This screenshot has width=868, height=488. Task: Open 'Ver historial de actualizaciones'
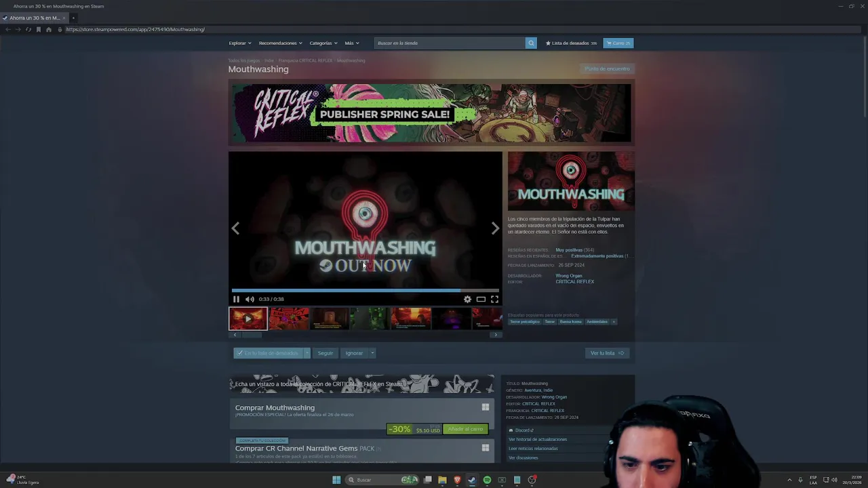(538, 439)
